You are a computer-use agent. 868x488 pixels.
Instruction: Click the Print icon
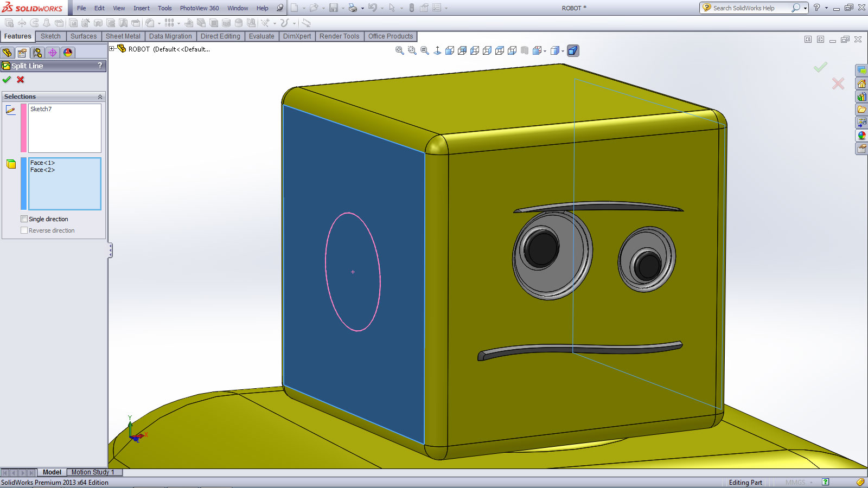pos(353,8)
